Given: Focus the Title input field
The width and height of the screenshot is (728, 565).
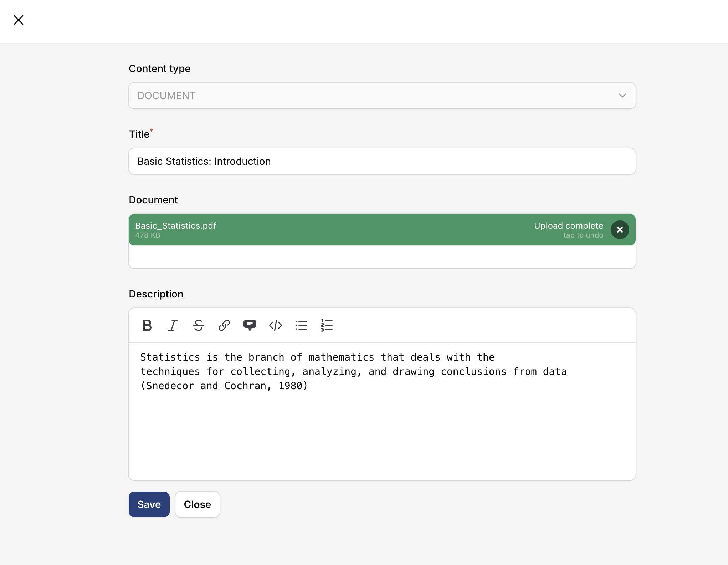Looking at the screenshot, I should click(x=381, y=161).
